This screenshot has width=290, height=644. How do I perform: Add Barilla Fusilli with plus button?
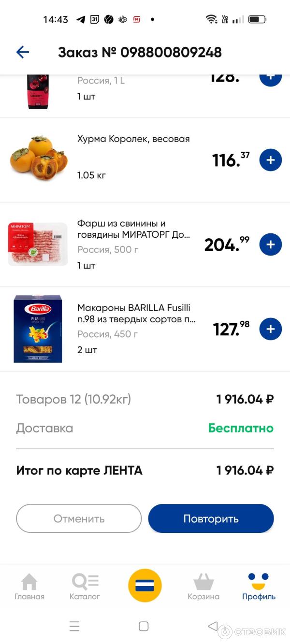tap(270, 329)
